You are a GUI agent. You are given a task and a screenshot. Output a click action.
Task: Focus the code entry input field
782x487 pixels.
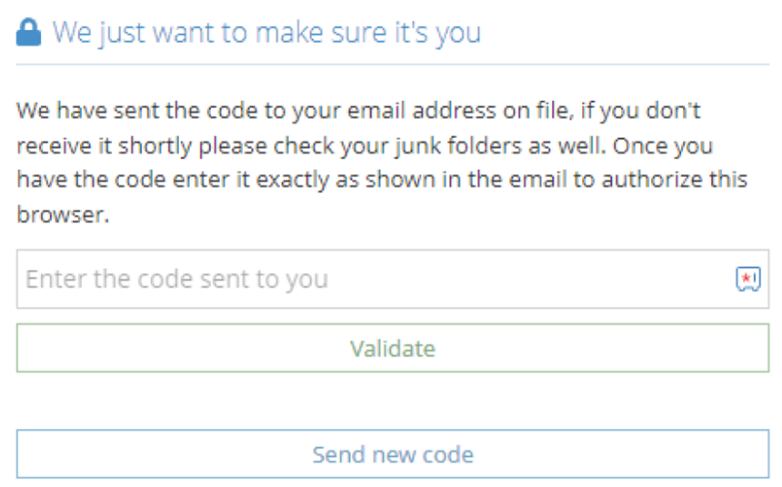tap(370, 279)
